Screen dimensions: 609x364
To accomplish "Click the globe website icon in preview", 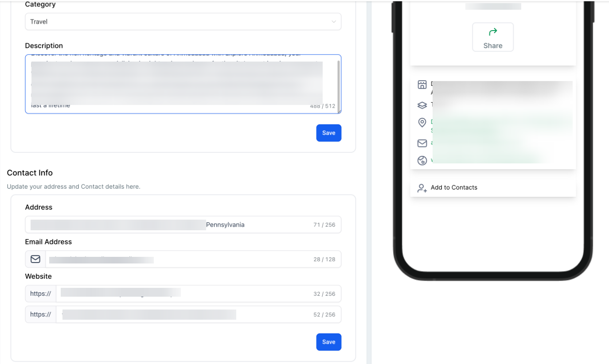I will coord(422,160).
